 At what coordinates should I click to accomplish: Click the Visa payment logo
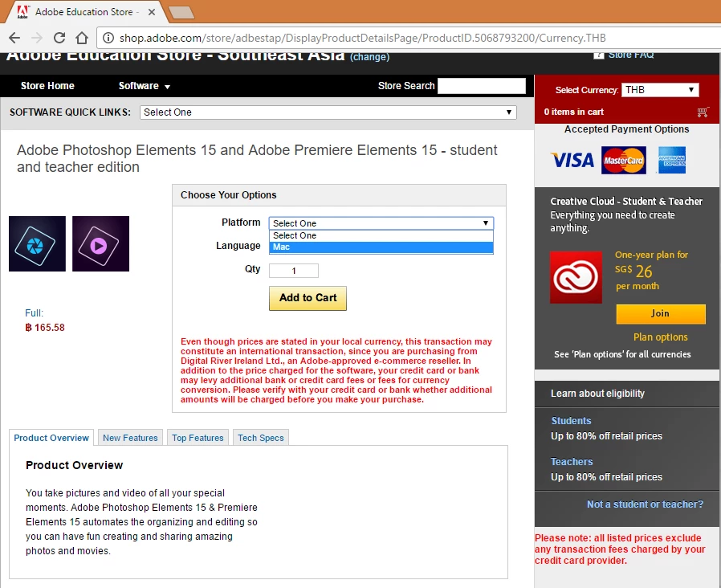572,160
